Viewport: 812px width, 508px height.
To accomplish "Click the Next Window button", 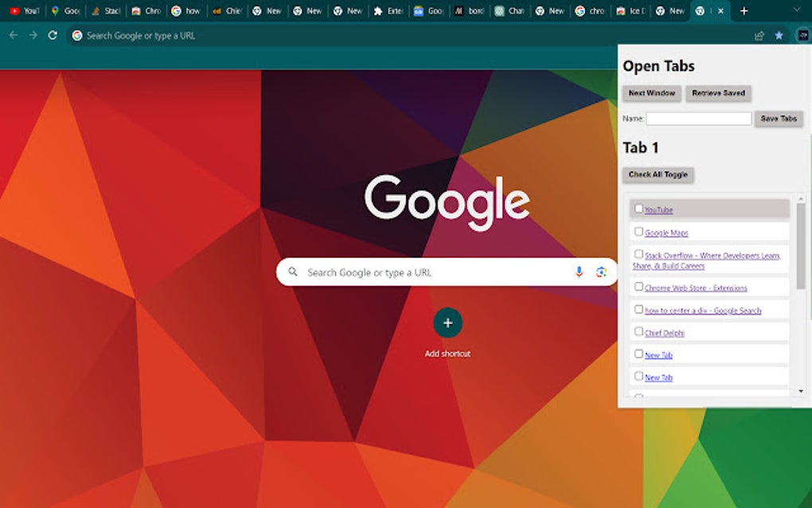I will (x=652, y=93).
